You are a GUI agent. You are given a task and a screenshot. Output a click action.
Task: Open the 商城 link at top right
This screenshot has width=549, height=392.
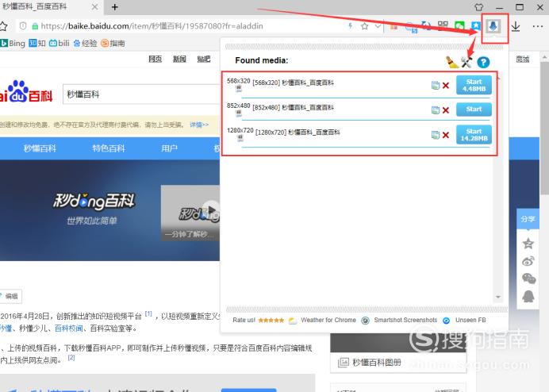(x=523, y=60)
